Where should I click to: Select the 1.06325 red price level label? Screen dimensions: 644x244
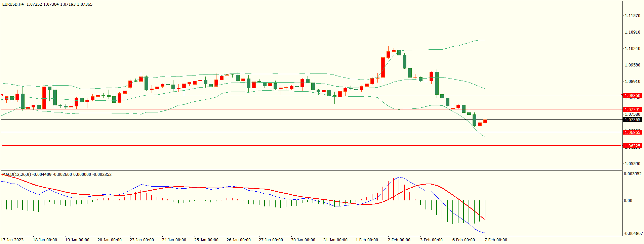[x=632, y=146]
